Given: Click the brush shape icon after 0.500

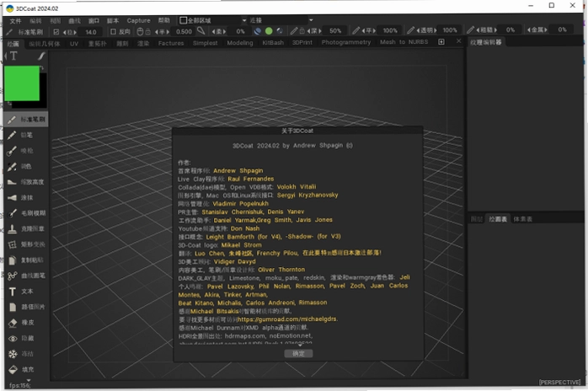Looking at the screenshot, I should tap(201, 31).
